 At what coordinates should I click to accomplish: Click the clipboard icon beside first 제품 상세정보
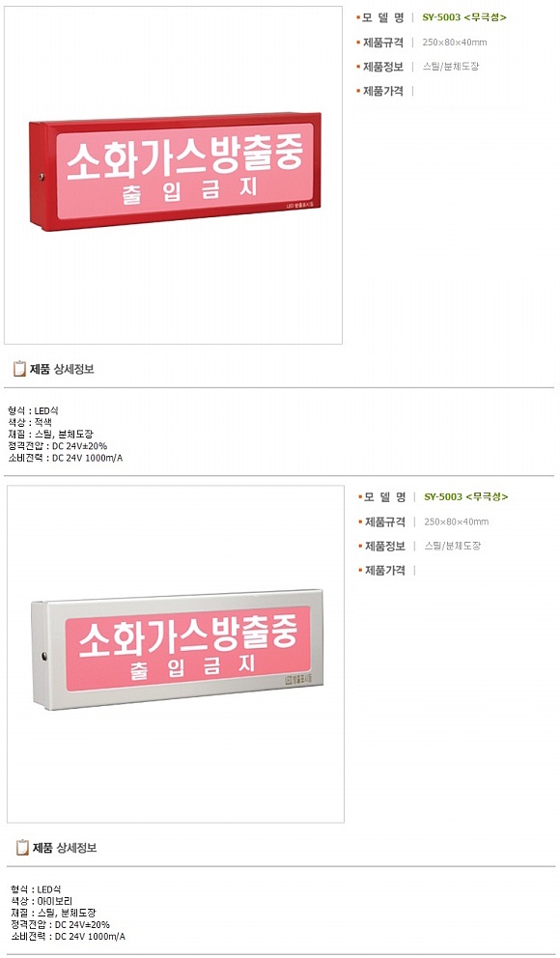coord(19,368)
